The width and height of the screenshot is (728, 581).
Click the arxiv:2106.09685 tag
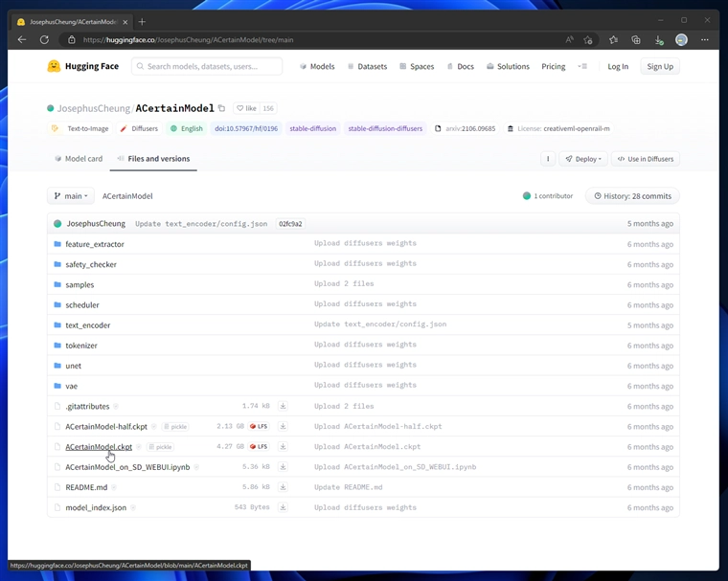(466, 128)
